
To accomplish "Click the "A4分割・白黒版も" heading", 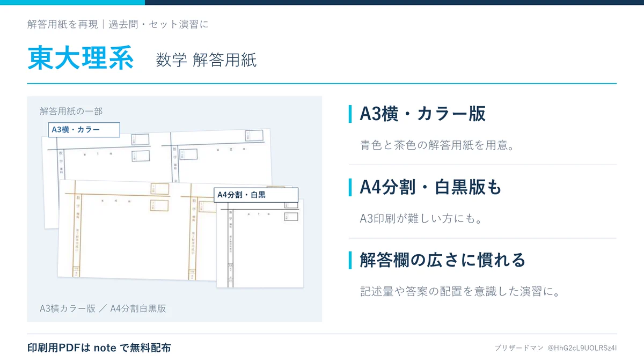I will click(430, 187).
